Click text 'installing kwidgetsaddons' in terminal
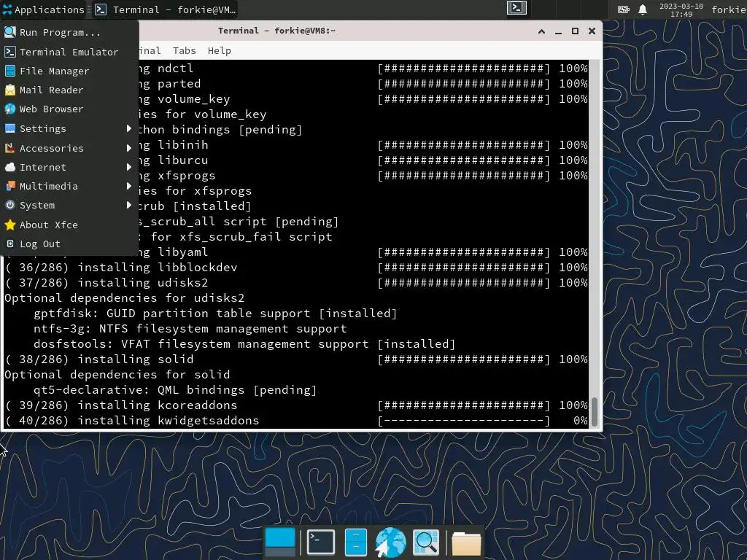 [x=169, y=421]
